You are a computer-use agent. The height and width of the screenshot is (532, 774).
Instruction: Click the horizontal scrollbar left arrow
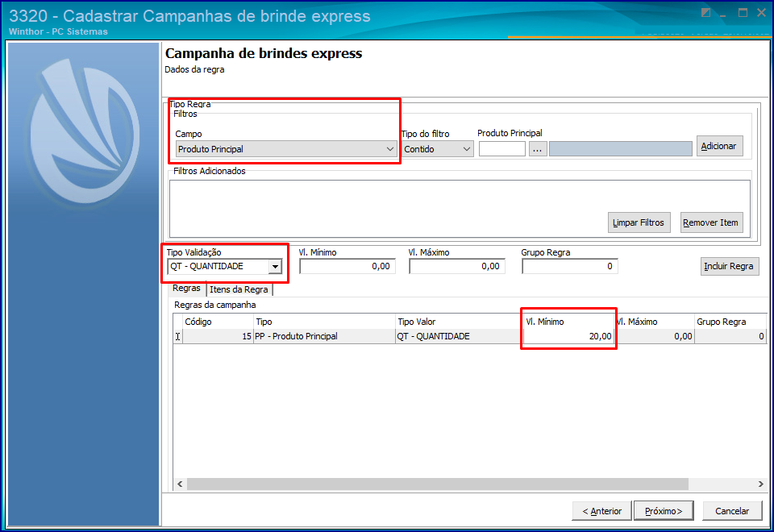coord(180,484)
